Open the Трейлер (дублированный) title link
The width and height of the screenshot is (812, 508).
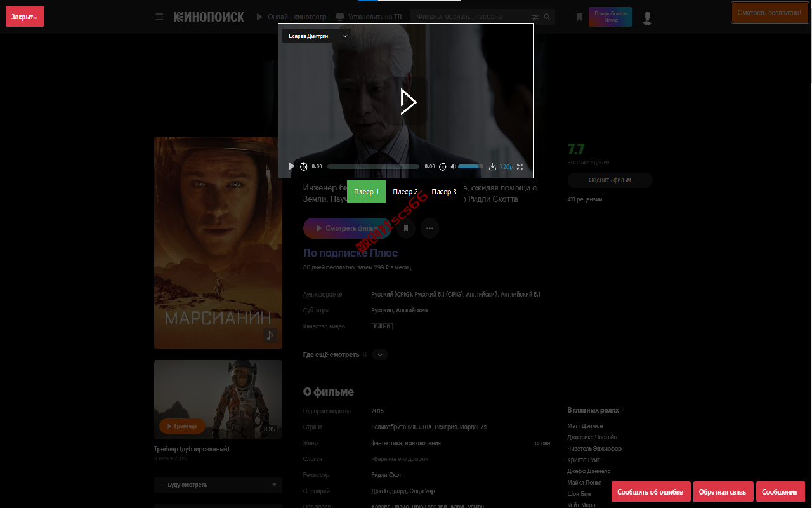coord(192,449)
